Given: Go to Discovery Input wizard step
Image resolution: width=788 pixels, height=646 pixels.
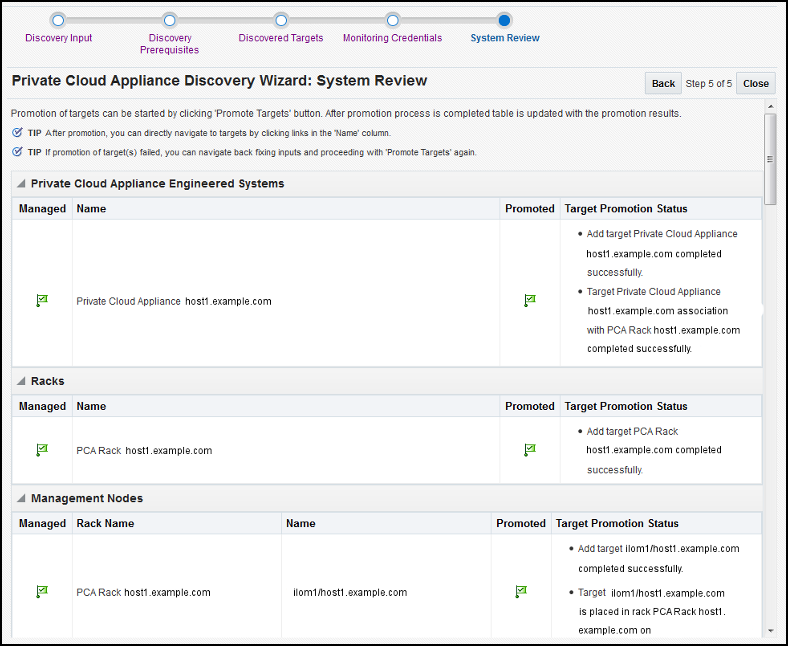Looking at the screenshot, I should pos(58,21).
